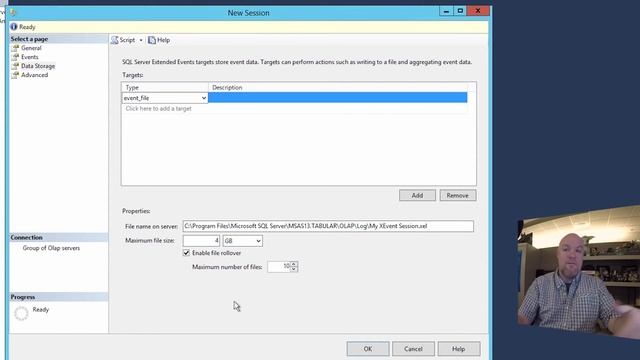
Task: Click the Cancel button
Action: click(413, 349)
